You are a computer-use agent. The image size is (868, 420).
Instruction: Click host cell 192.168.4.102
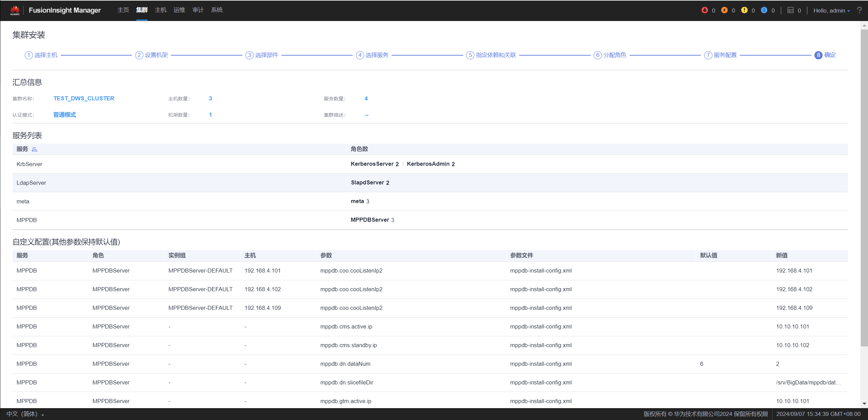(x=262, y=289)
